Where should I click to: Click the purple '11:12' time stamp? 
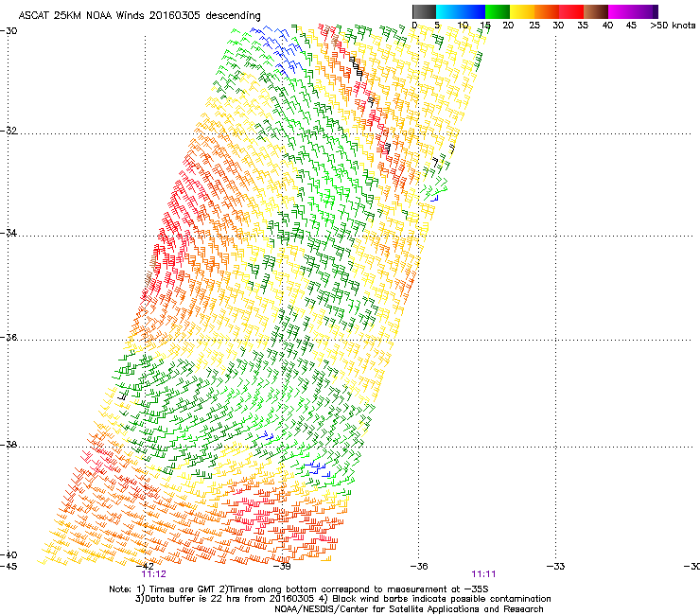[x=153, y=574]
